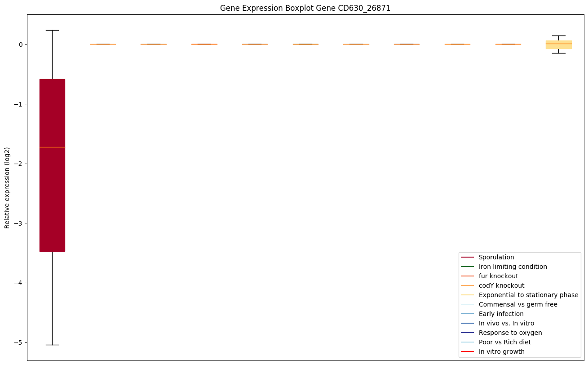Pick the Early infection legend label
Viewport: 588px width, 365px height.
pos(501,314)
